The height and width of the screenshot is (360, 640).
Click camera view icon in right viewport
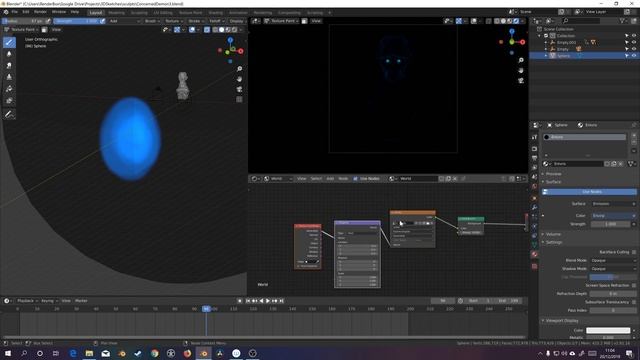point(521,81)
